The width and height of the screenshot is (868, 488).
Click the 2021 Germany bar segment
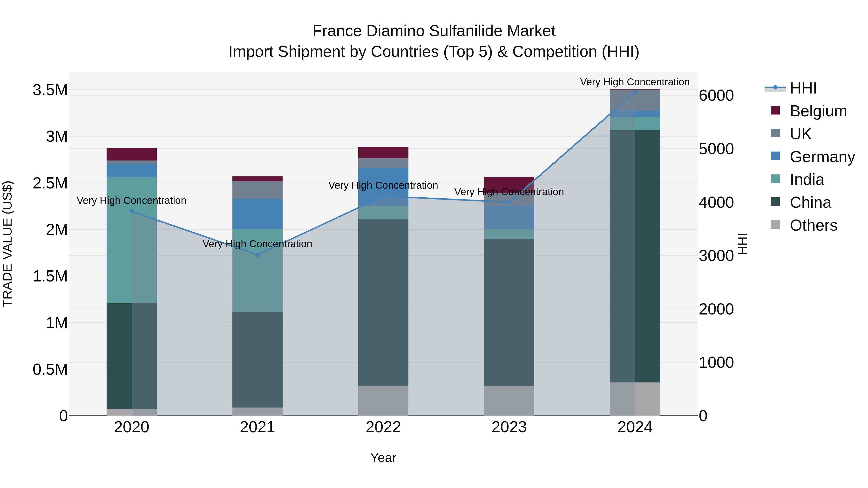point(258,214)
